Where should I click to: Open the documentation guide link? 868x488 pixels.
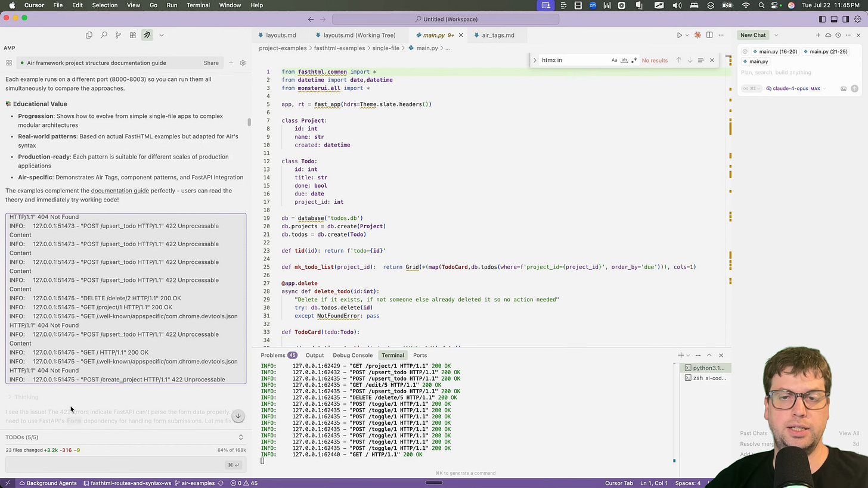point(120,191)
